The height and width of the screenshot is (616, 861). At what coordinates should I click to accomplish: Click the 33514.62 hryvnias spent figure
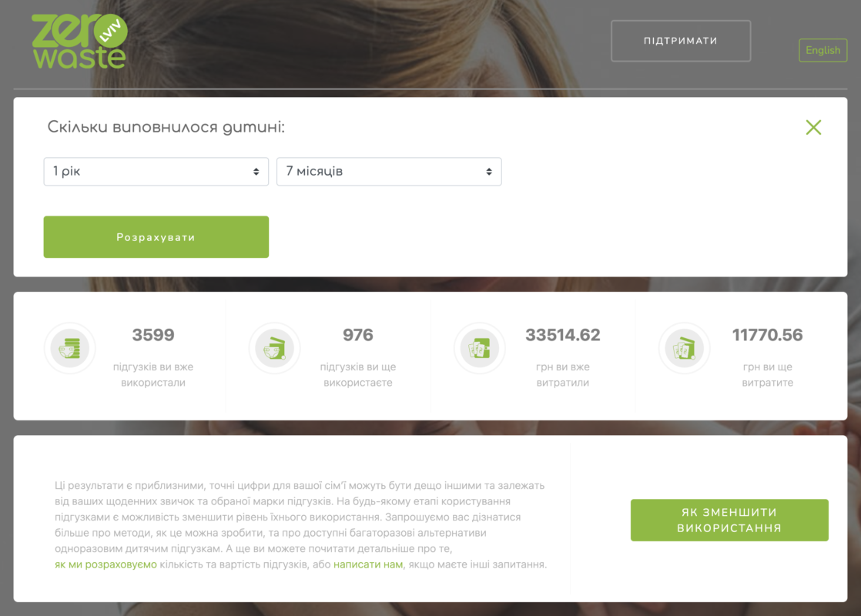point(563,335)
